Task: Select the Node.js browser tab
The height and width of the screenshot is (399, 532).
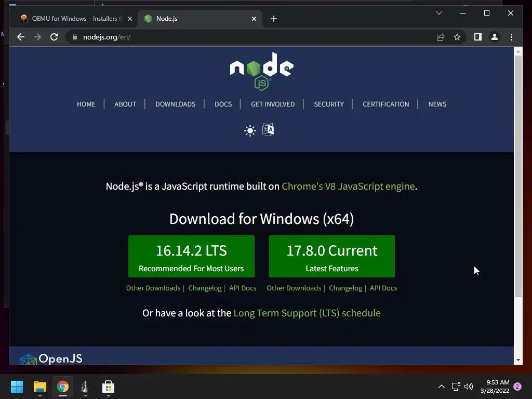Action: point(200,19)
